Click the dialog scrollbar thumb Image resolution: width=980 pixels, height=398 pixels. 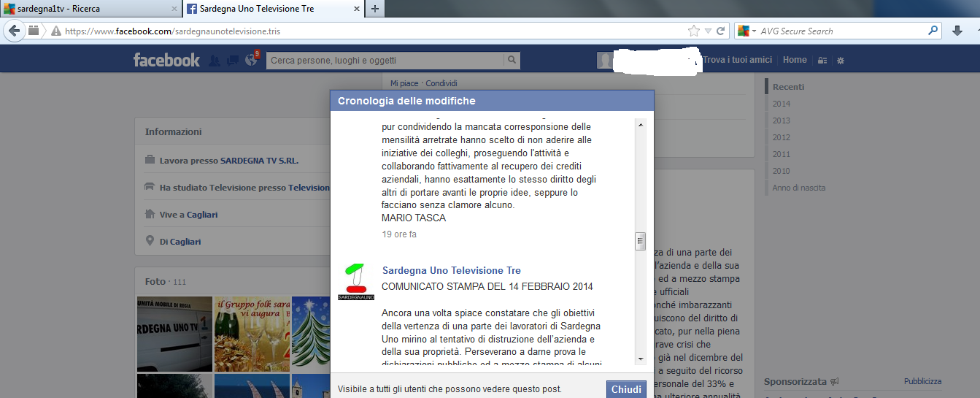coord(641,241)
